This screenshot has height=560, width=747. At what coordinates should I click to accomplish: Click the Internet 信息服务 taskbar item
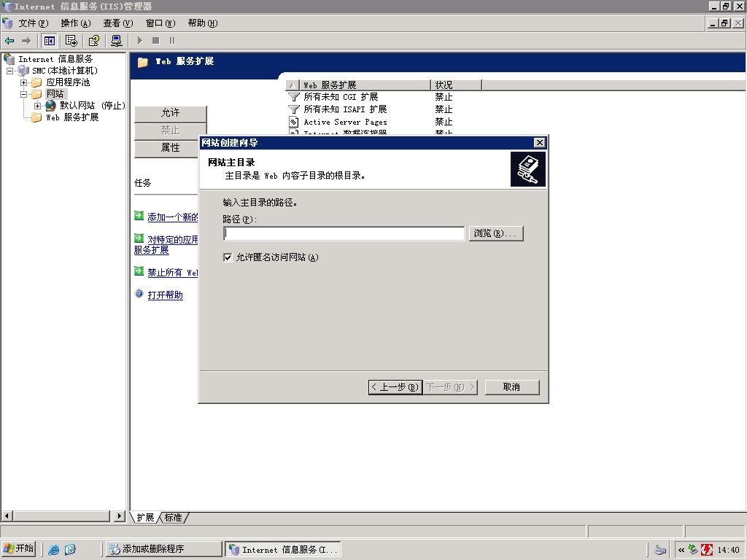(284, 549)
